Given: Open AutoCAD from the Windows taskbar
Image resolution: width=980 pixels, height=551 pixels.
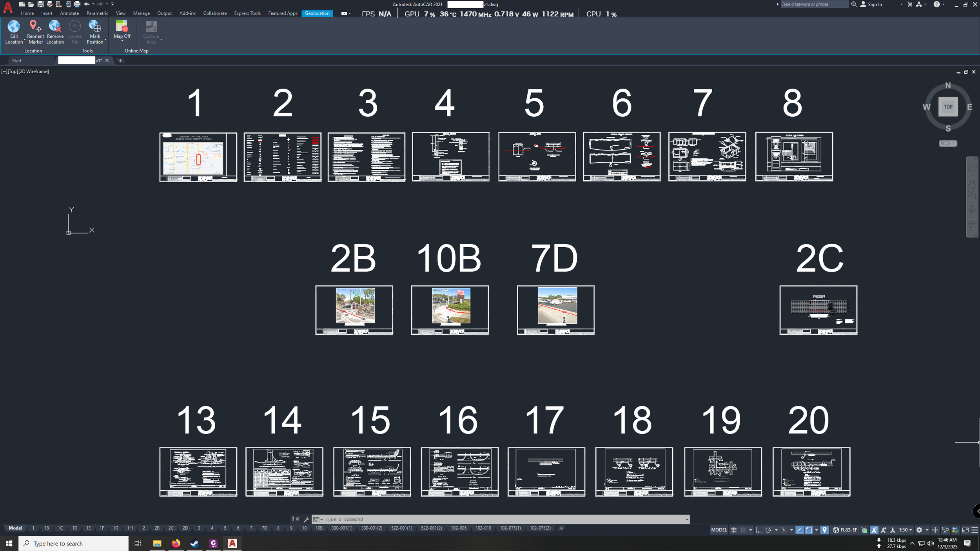Looking at the screenshot, I should point(232,543).
